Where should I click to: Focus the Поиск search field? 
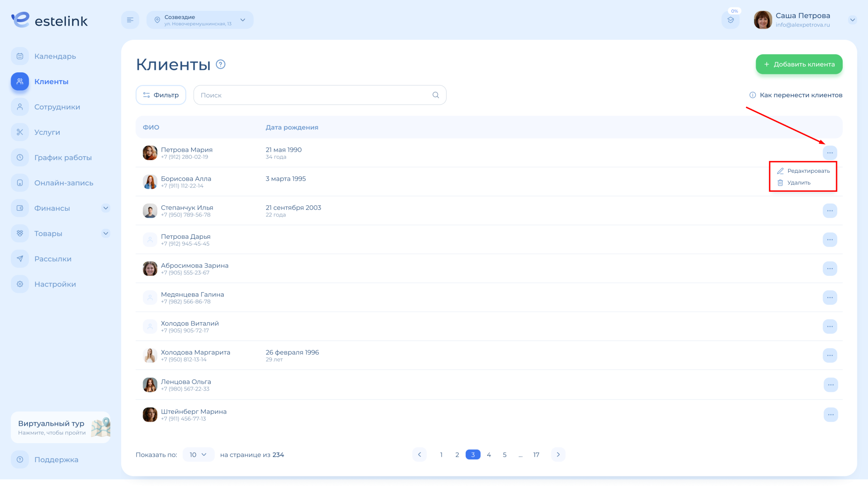pyautogui.click(x=320, y=95)
